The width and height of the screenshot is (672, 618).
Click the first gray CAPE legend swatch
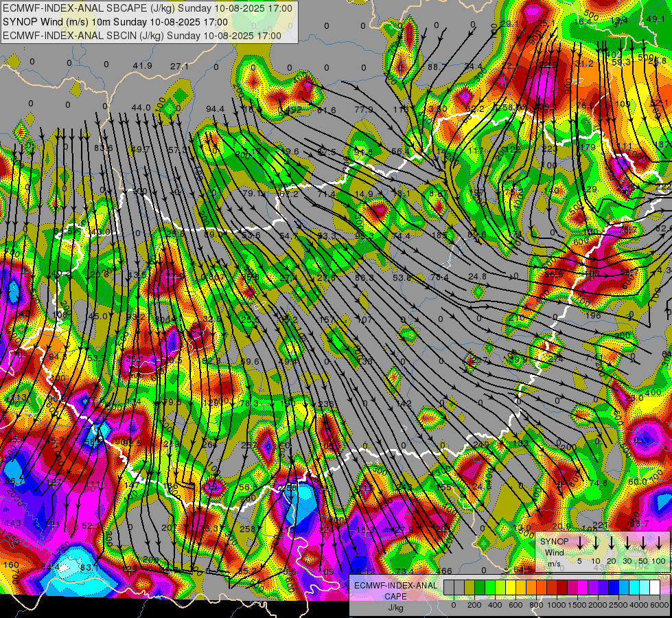[x=449, y=587]
